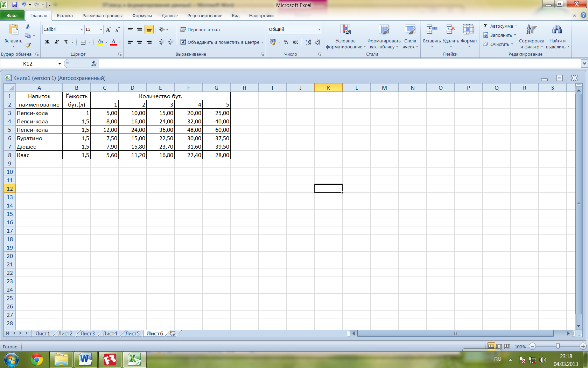Open the Файл tab
588x368 pixels.
click(12, 15)
